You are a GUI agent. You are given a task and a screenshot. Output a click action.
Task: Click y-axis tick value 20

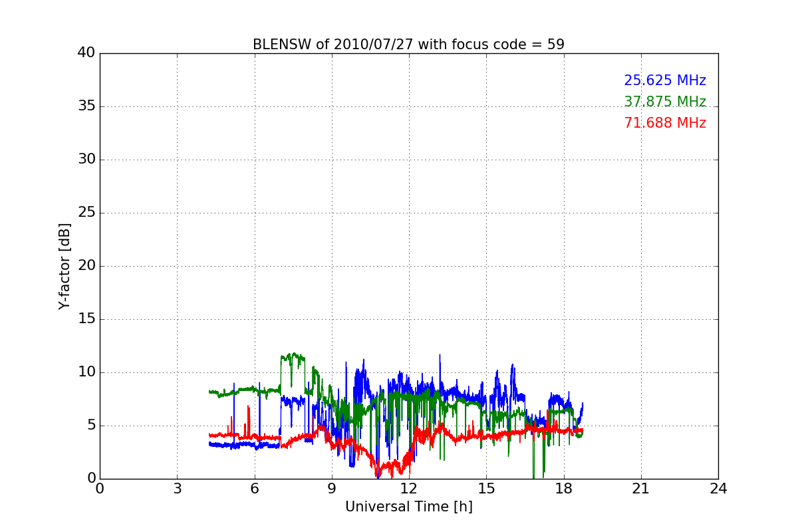86,266
